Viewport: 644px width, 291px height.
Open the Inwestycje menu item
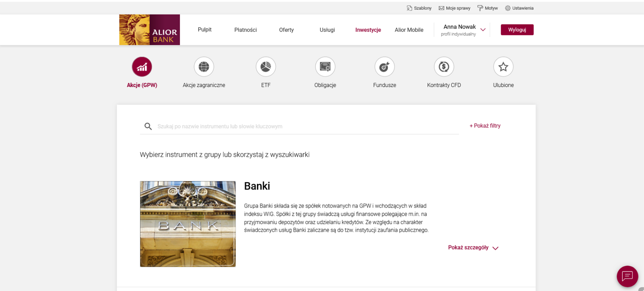coord(368,30)
